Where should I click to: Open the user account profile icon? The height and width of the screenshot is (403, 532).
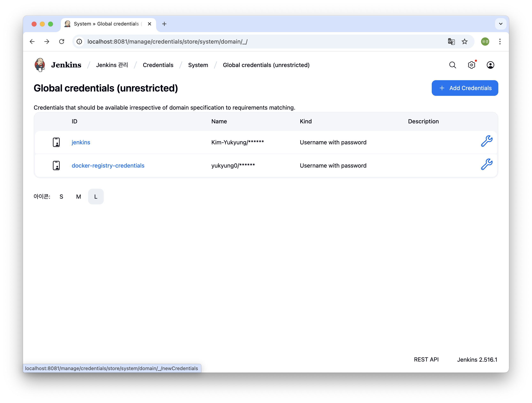tap(490, 65)
